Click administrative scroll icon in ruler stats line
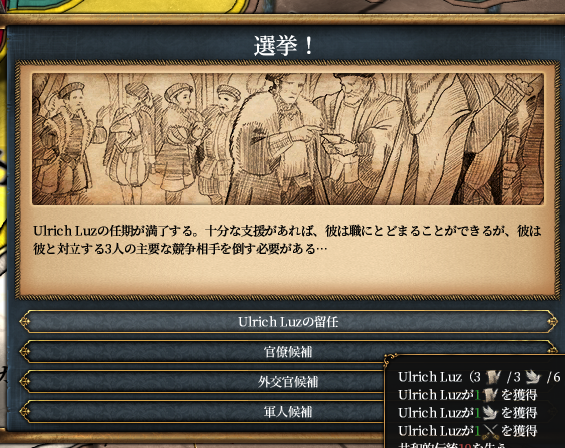Image resolution: width=565 pixels, height=448 pixels. 493,377
